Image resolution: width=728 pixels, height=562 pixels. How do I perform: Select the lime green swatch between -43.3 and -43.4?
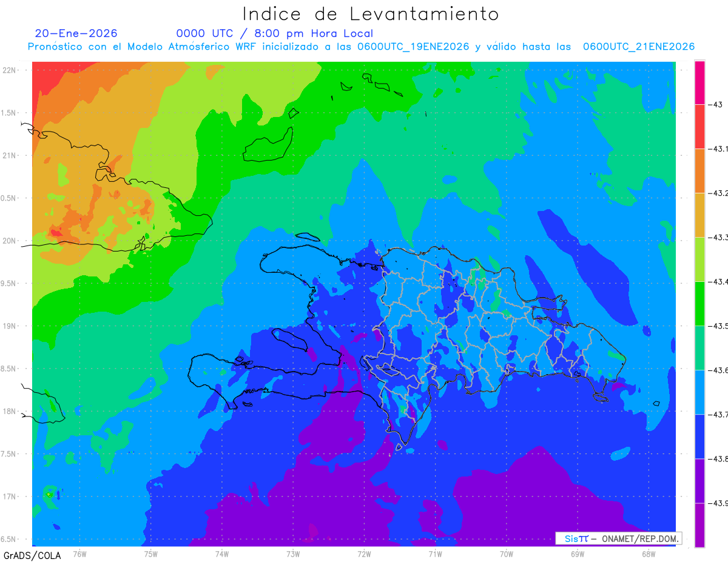click(x=699, y=259)
